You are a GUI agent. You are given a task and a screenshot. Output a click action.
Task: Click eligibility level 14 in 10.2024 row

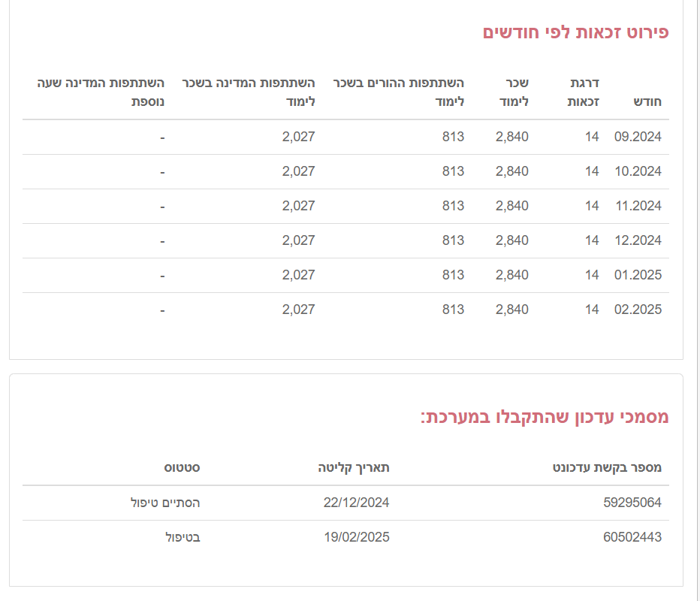pos(592,171)
